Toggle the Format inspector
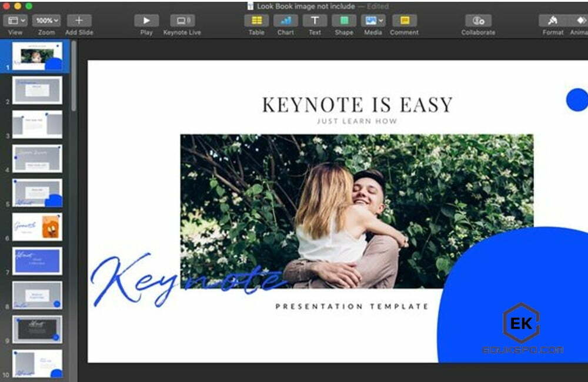Image resolution: width=588 pixels, height=382 pixels. pos(552,21)
